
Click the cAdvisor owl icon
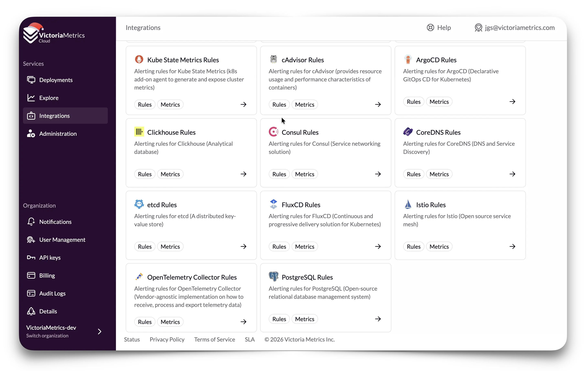273,59
